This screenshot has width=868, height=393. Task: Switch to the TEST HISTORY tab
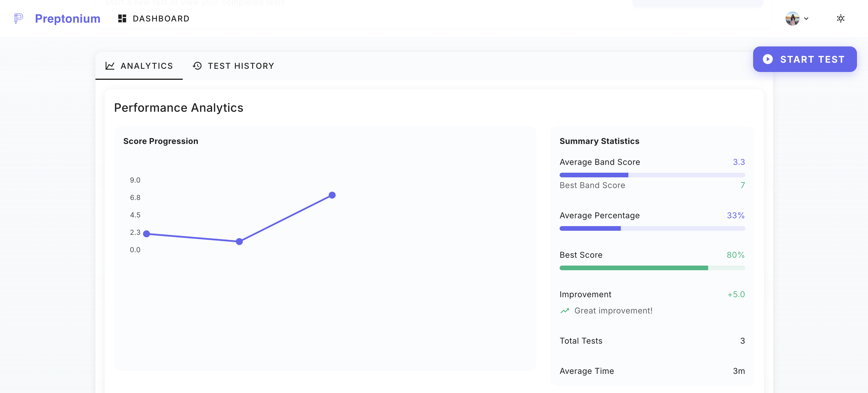click(x=233, y=66)
